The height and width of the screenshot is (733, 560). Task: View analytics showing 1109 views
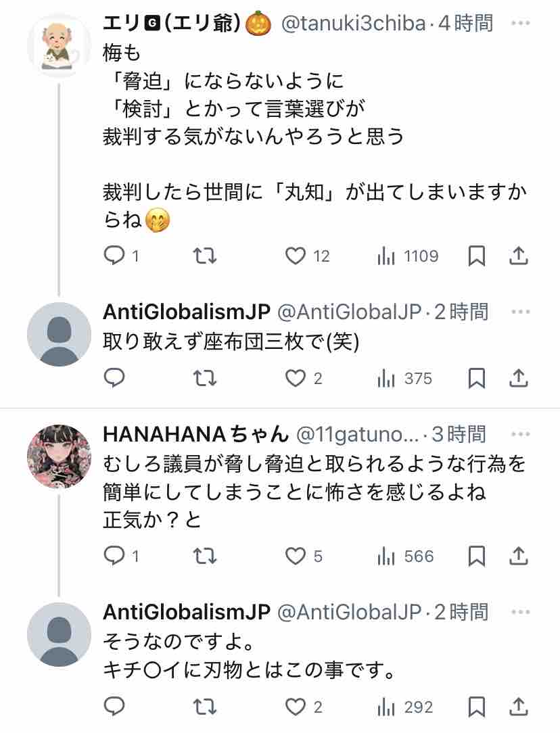coord(408,256)
